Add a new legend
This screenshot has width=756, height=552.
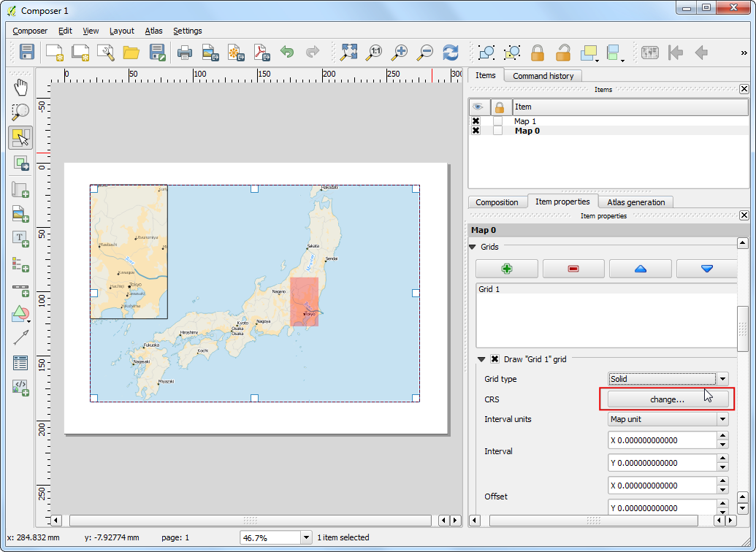20,264
